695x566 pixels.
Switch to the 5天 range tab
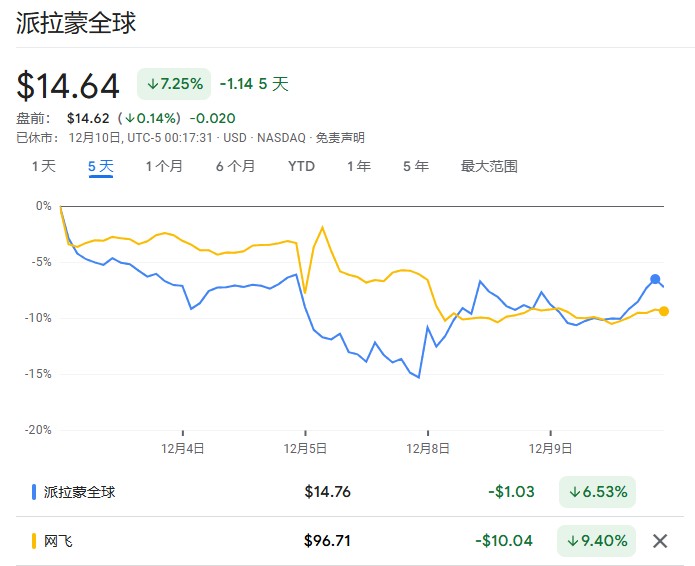[101, 166]
